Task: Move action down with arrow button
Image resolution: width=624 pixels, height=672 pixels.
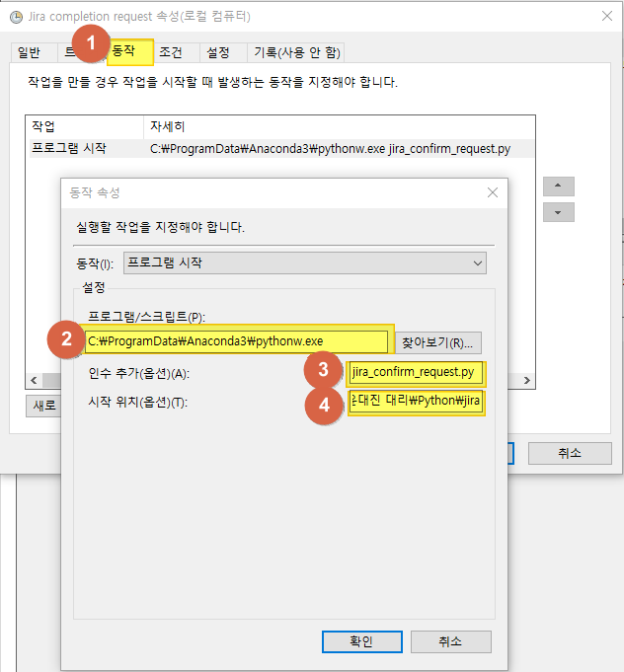Action: [558, 212]
